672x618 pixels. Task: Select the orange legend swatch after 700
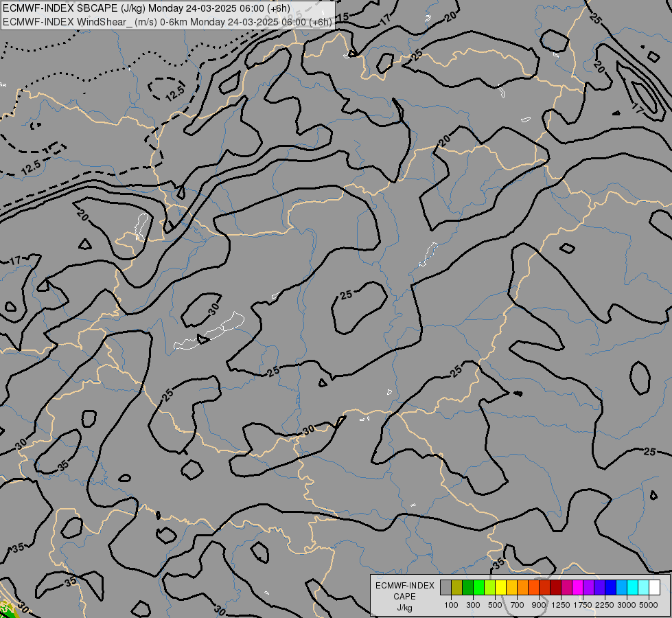point(522,588)
